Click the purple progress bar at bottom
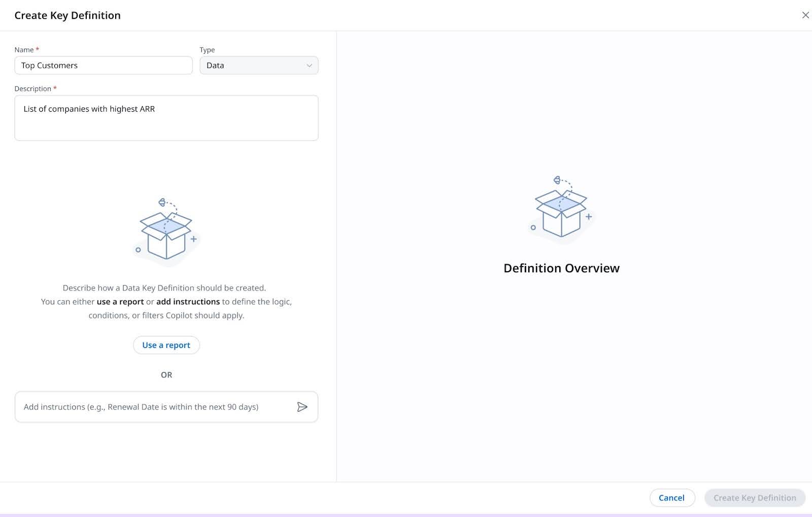This screenshot has width=812, height=517. tap(406, 515)
